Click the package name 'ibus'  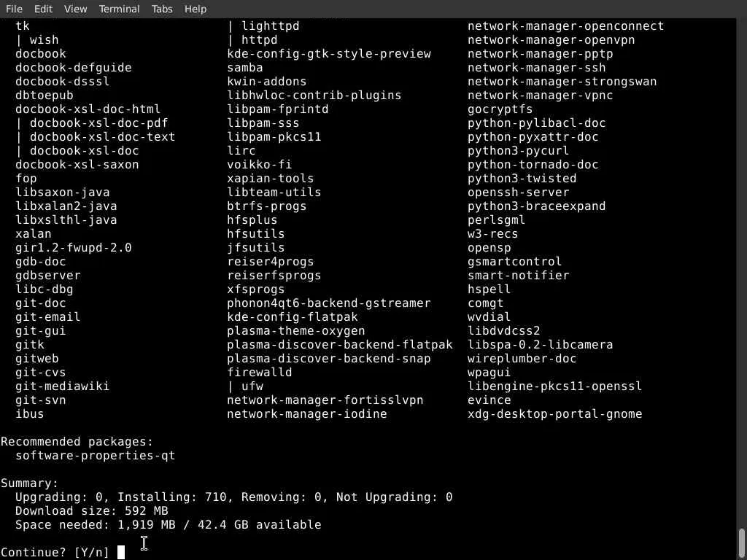click(x=29, y=414)
